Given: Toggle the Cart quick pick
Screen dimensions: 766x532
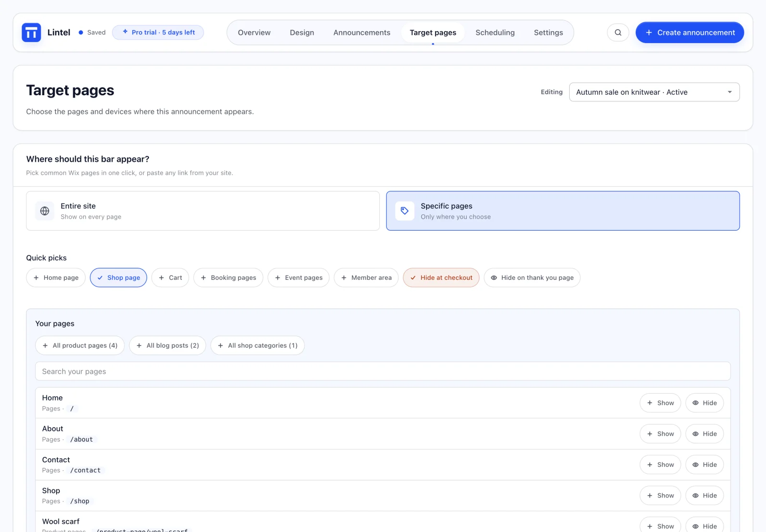Looking at the screenshot, I should pos(170,277).
